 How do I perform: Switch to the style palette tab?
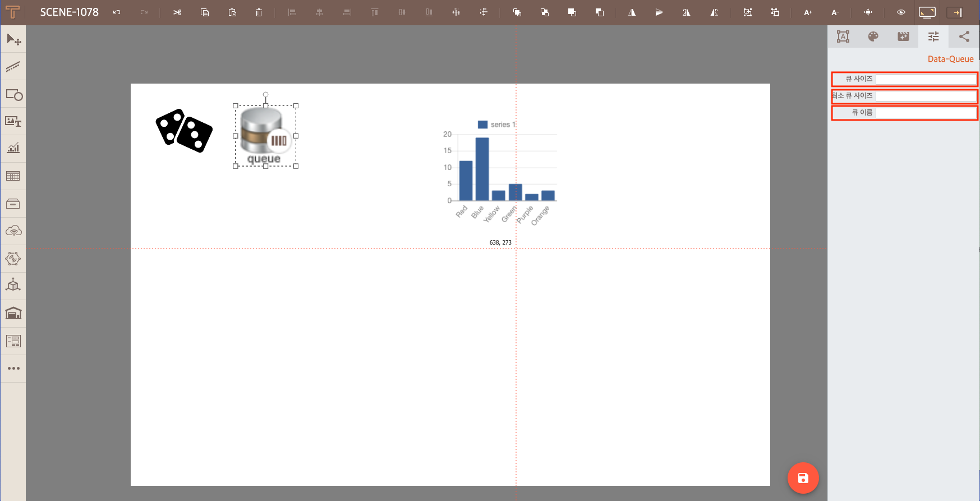point(873,36)
